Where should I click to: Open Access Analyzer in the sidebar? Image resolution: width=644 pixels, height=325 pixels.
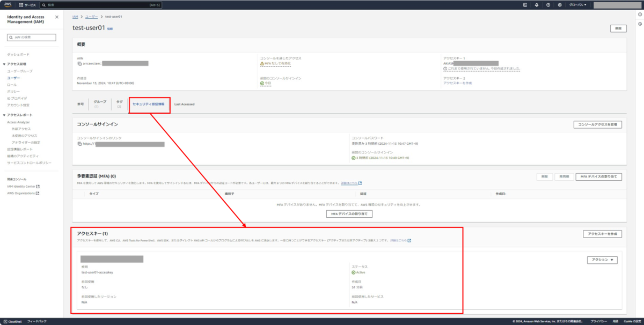click(x=19, y=122)
